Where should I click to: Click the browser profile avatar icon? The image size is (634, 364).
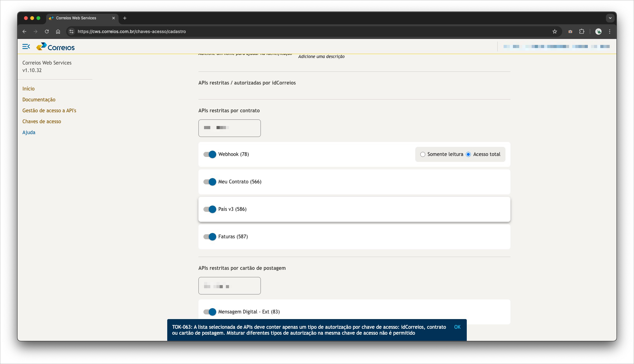[598, 32]
